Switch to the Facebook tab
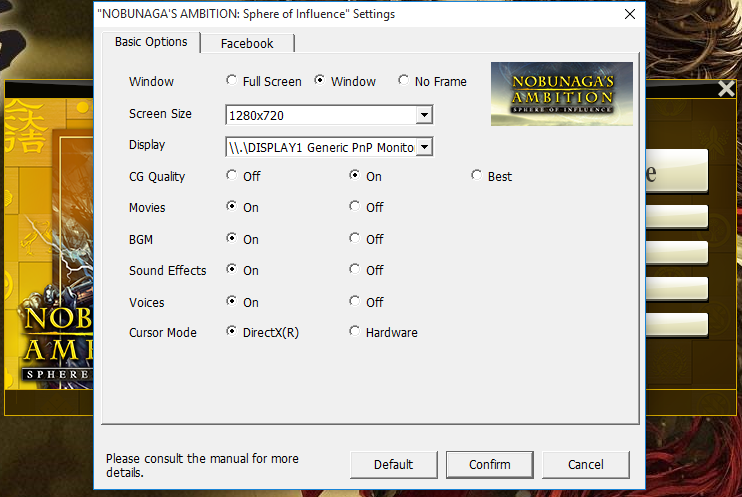 [x=247, y=44]
